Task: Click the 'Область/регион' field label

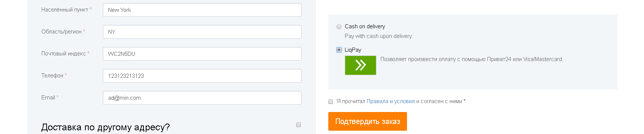Action: [61, 32]
